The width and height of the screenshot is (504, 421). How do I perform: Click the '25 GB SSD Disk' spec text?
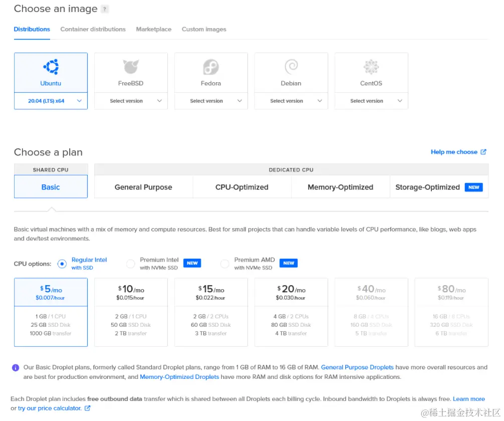pyautogui.click(x=51, y=325)
